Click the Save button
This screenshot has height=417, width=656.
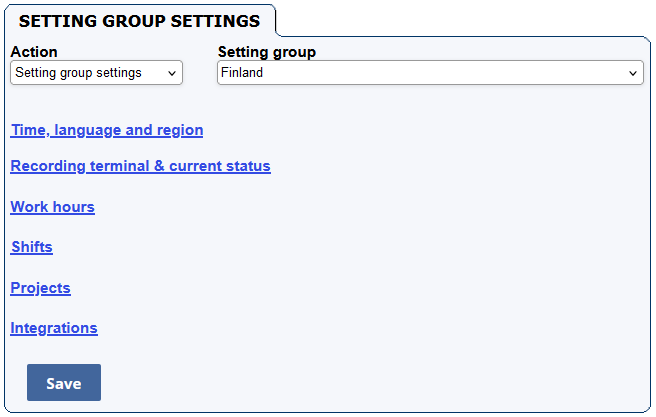[x=64, y=383]
